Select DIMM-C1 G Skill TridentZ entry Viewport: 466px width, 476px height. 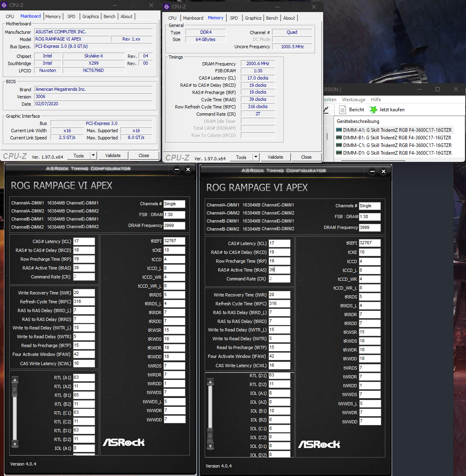tap(397, 145)
